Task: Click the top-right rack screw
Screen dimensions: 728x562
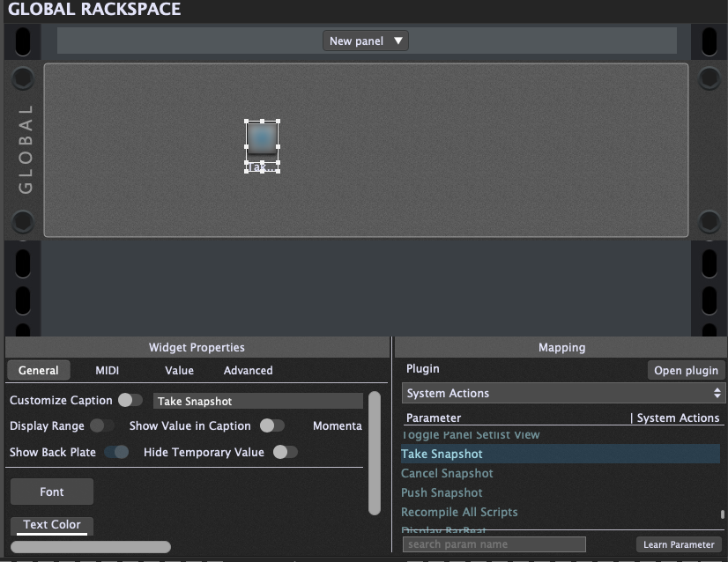Action: [709, 78]
